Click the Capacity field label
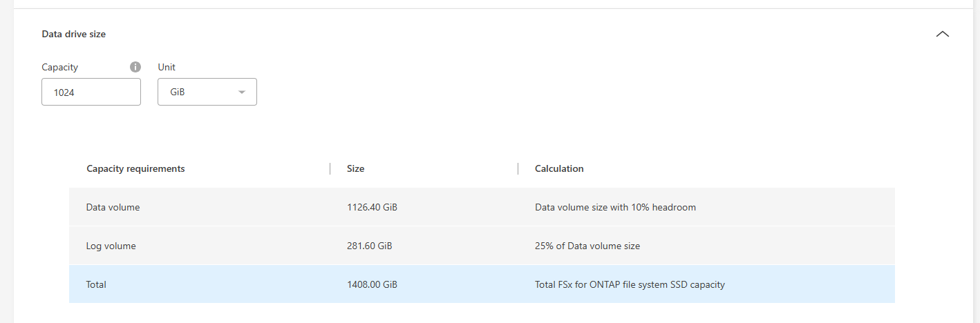This screenshot has height=323, width=980. [59, 67]
